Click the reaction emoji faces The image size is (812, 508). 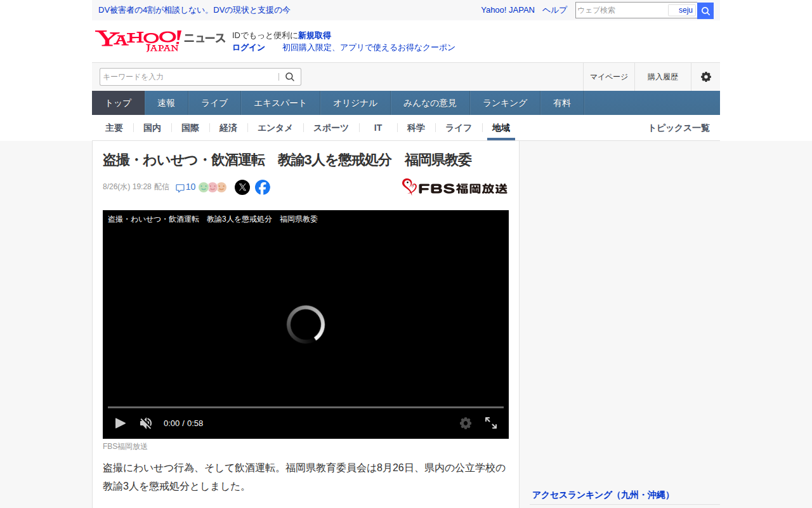click(213, 187)
